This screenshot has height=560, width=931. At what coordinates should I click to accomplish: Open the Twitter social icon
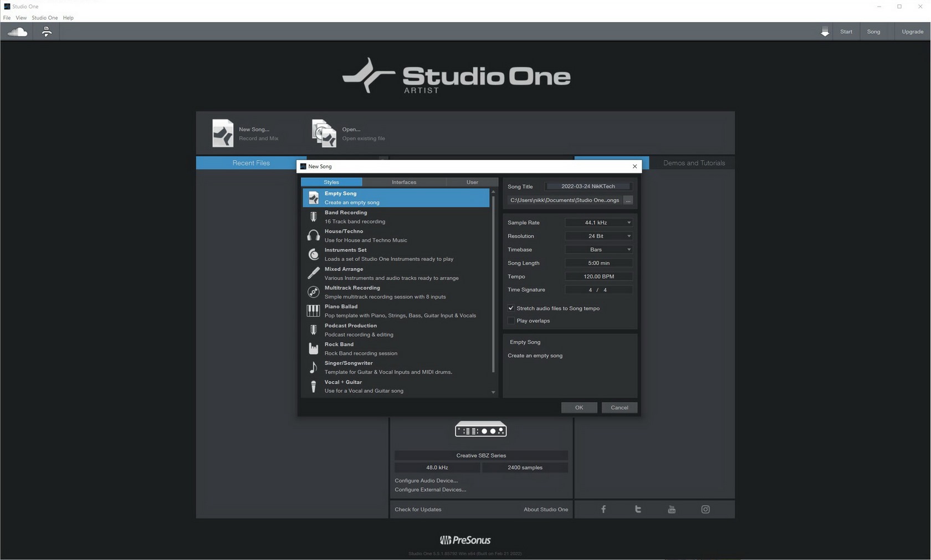point(638,509)
